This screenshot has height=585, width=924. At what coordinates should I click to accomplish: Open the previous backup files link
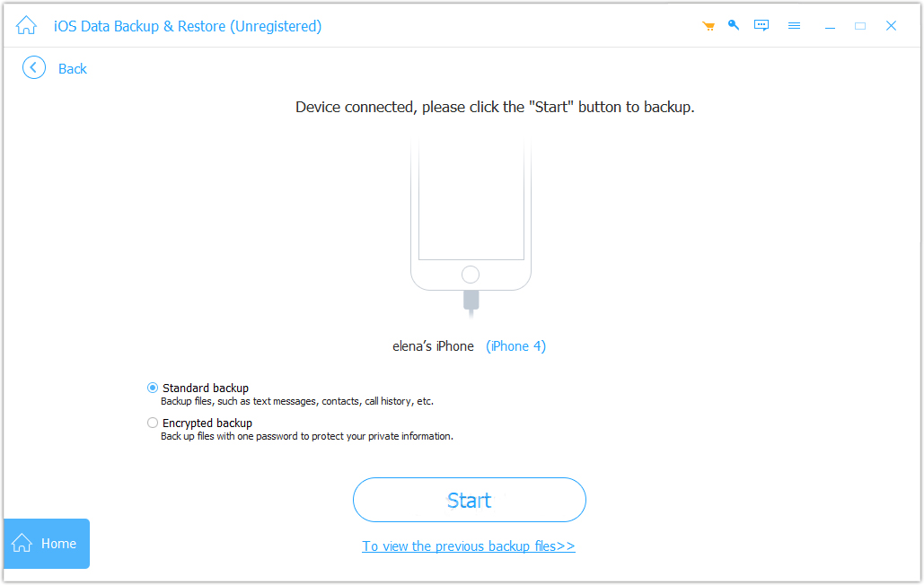coord(469,546)
